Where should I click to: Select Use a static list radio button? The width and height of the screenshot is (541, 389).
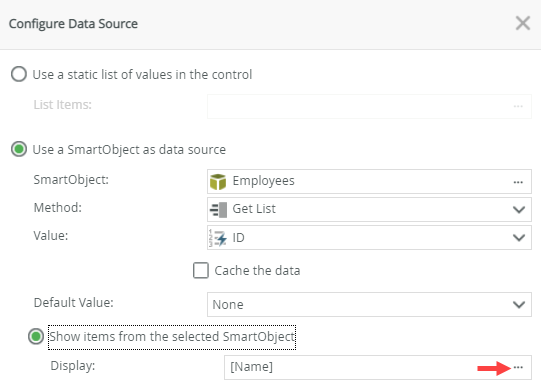[x=19, y=74]
